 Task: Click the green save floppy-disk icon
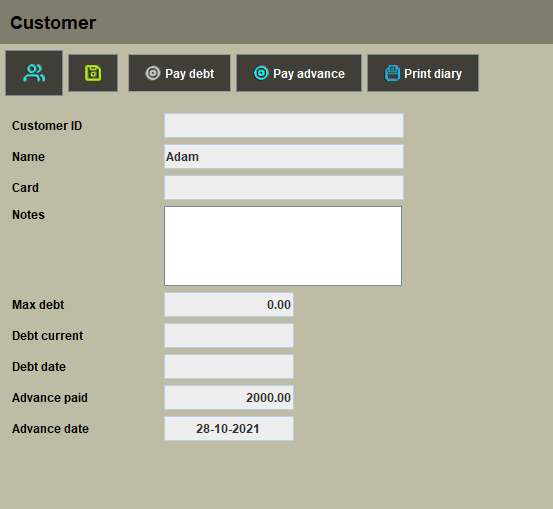(x=93, y=73)
